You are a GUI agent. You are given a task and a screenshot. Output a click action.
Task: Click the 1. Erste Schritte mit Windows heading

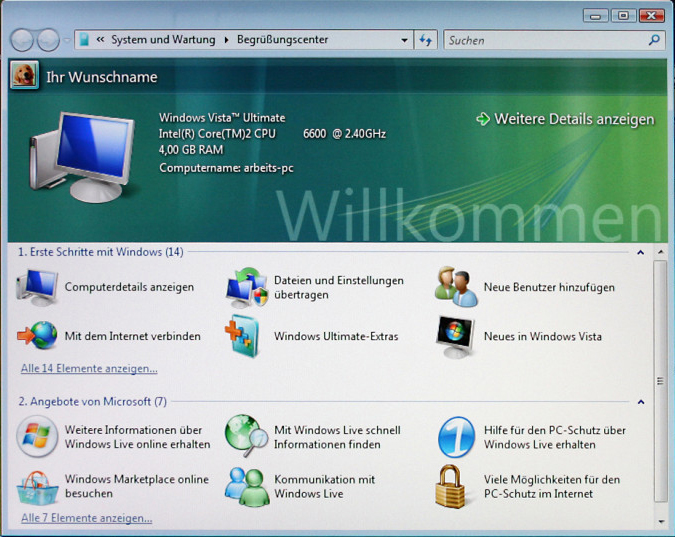click(x=101, y=252)
